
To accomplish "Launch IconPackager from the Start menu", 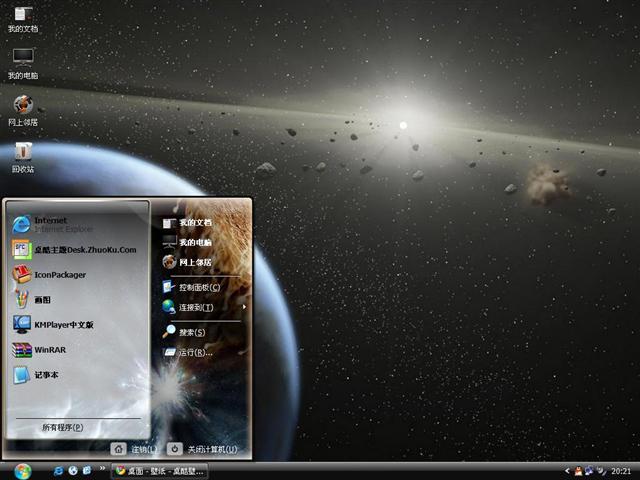I will (60, 275).
